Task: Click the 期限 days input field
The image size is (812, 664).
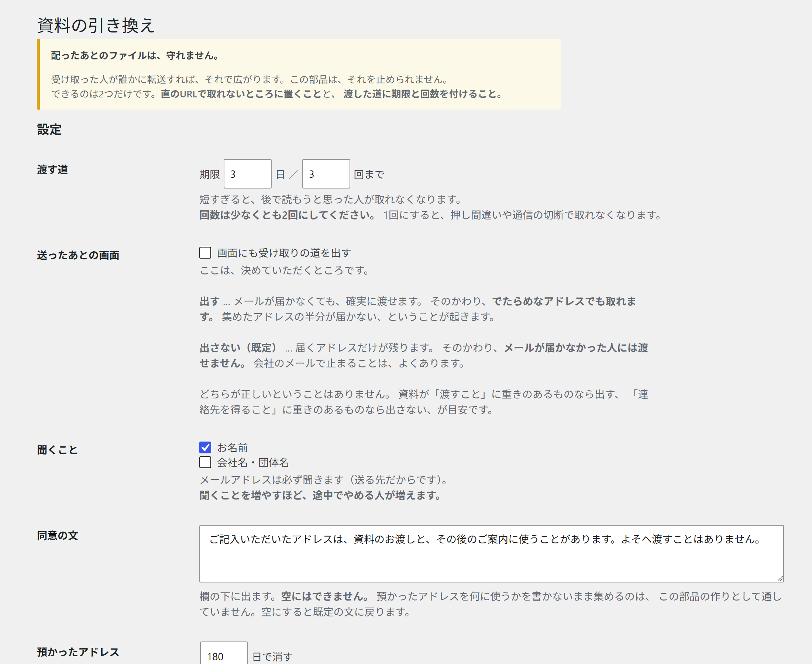Action: click(x=247, y=174)
